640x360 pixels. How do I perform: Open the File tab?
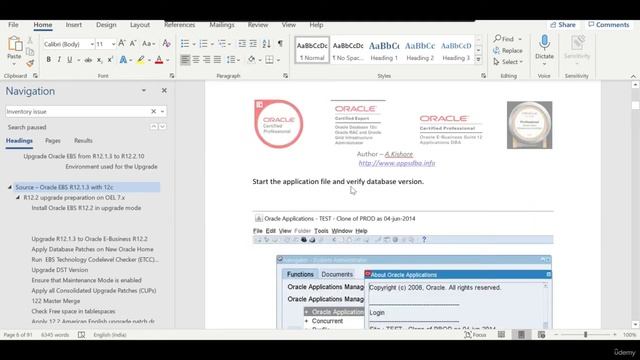point(13,25)
